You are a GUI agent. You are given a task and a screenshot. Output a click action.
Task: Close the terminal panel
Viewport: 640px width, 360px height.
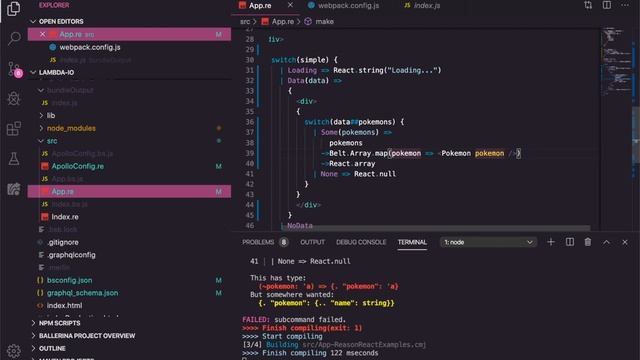[x=625, y=242]
